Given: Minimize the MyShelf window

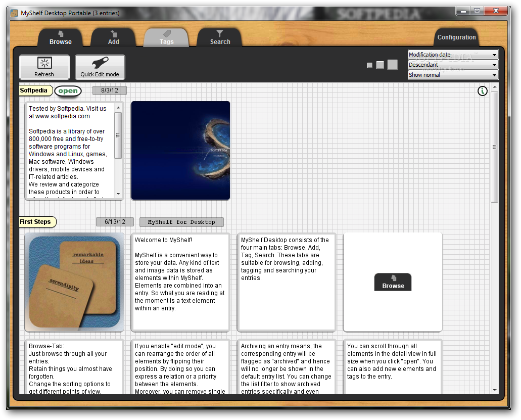Looking at the screenshot, I should click(x=463, y=11).
